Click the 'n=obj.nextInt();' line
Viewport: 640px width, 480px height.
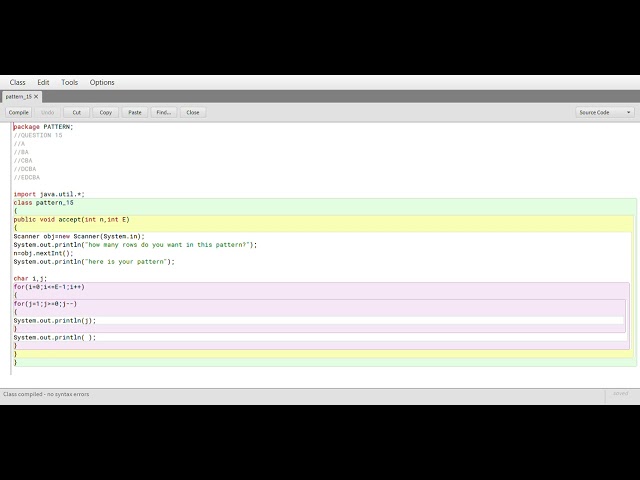(x=43, y=253)
